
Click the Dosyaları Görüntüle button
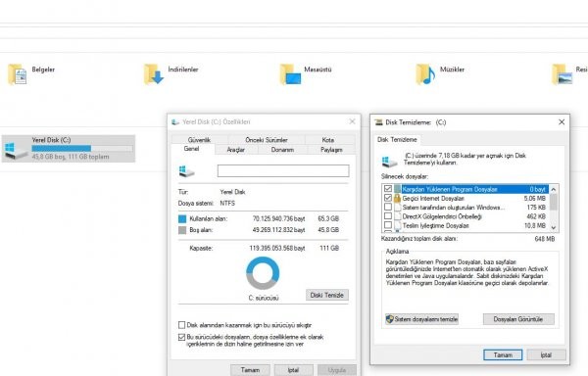pyautogui.click(x=518, y=319)
